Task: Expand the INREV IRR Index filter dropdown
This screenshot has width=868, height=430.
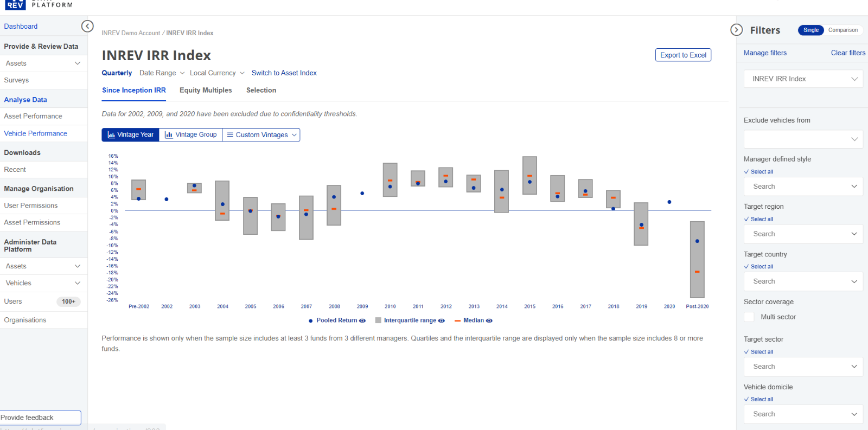Action: pyautogui.click(x=803, y=79)
